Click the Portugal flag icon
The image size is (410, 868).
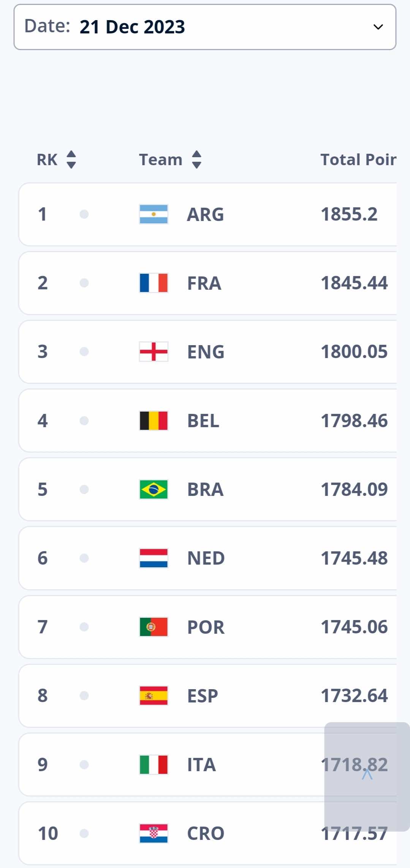(154, 627)
